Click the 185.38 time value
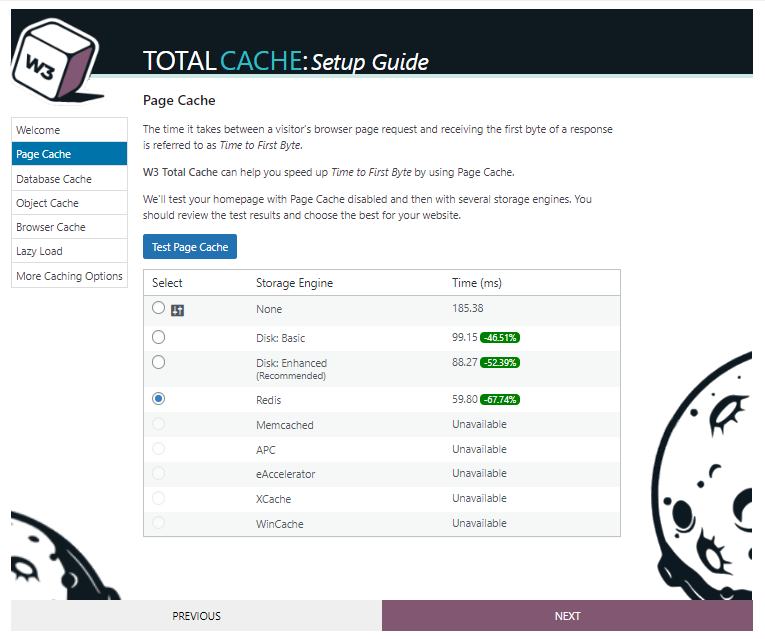 [x=467, y=308]
